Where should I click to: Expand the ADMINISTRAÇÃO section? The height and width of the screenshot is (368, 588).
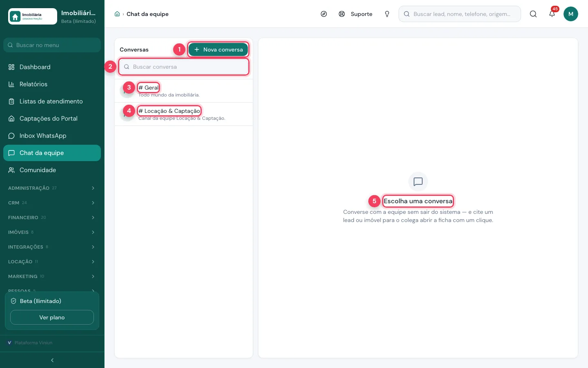click(x=52, y=188)
